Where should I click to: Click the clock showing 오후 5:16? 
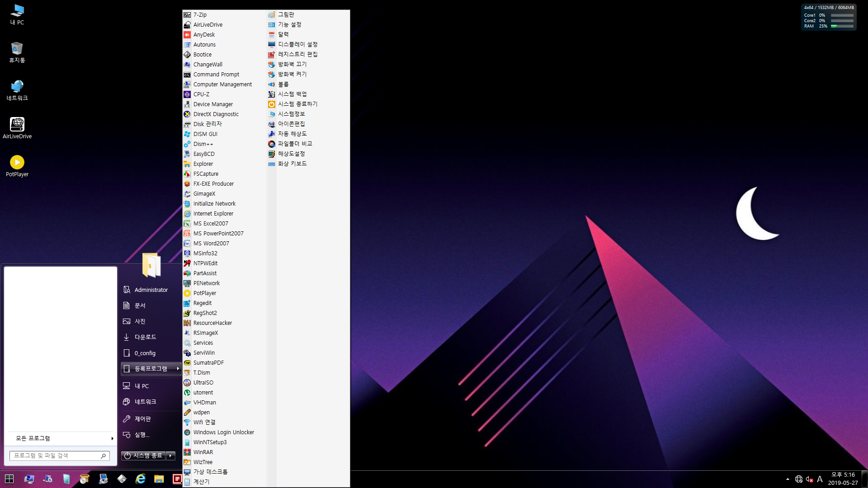(843, 475)
